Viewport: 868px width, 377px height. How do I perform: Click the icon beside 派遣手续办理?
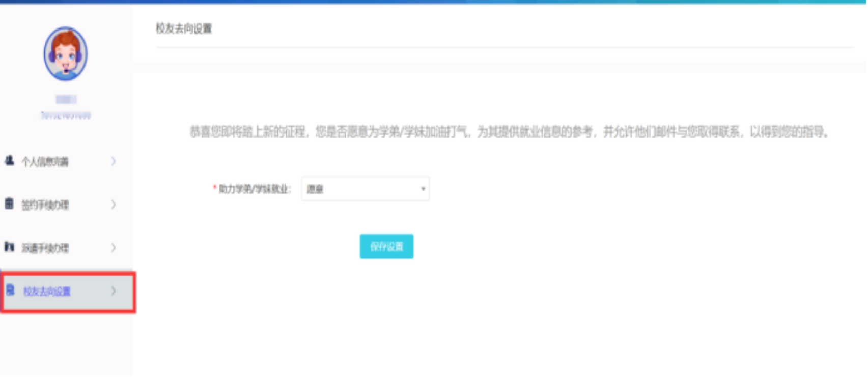9,247
